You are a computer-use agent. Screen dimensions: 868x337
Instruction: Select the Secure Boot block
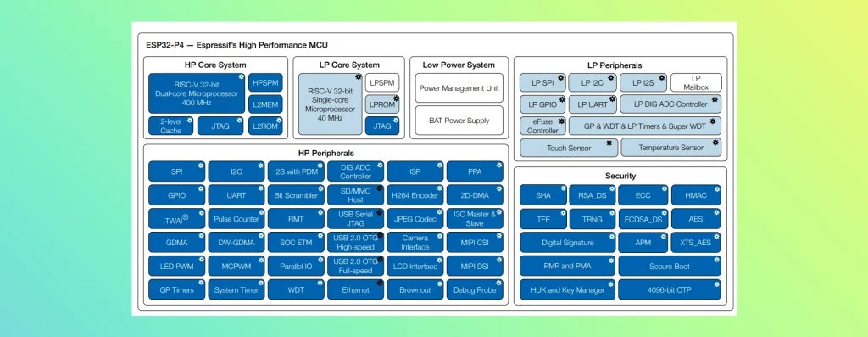(670, 266)
